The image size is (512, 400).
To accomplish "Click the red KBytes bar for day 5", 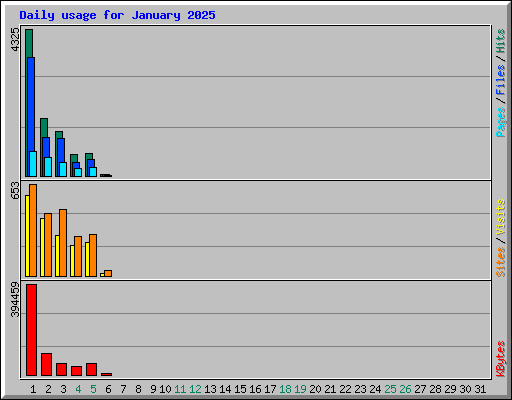I will [x=92, y=369].
